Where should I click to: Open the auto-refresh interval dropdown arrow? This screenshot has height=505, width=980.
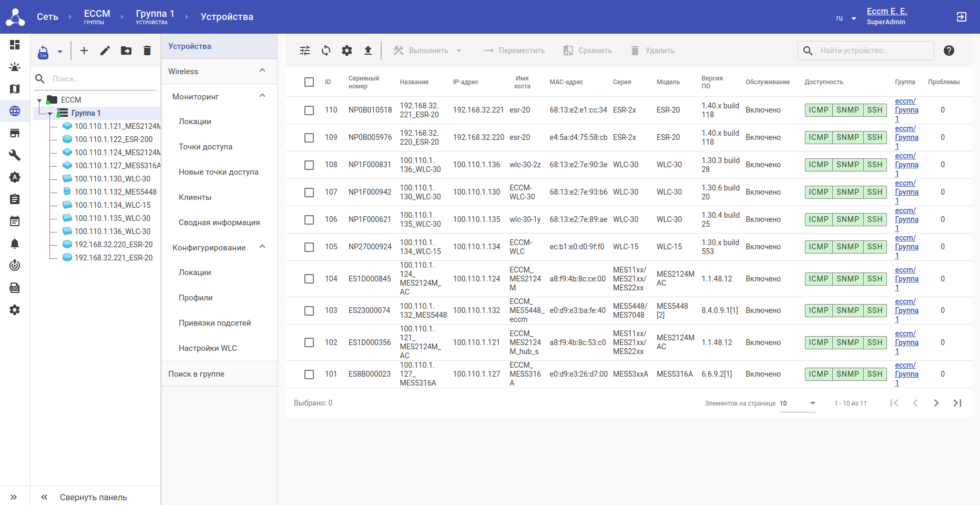tap(60, 52)
